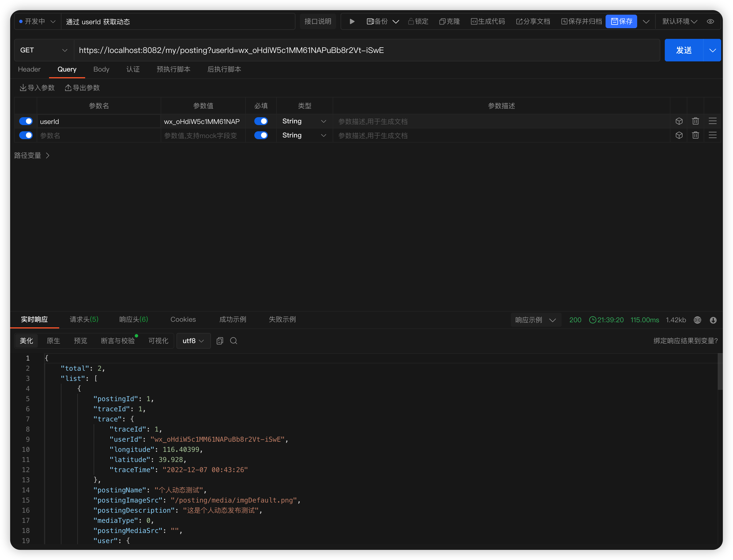Click empty 参数名 placeholder field
Screen dimensions: 733x560
pyautogui.click(x=99, y=135)
